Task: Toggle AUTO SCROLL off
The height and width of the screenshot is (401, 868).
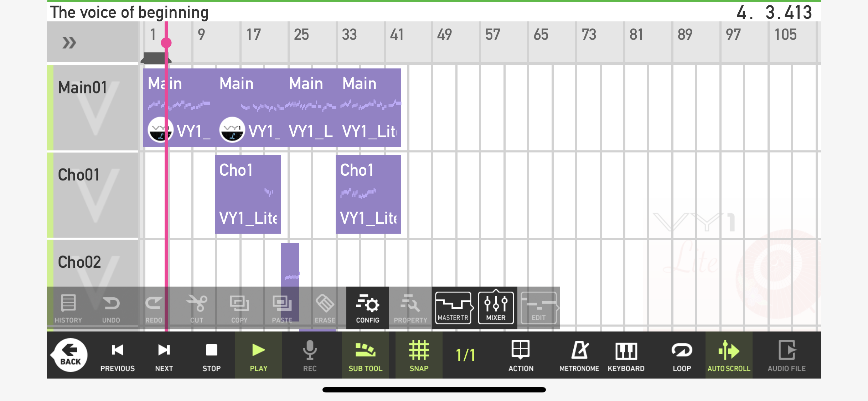Action: (729, 355)
